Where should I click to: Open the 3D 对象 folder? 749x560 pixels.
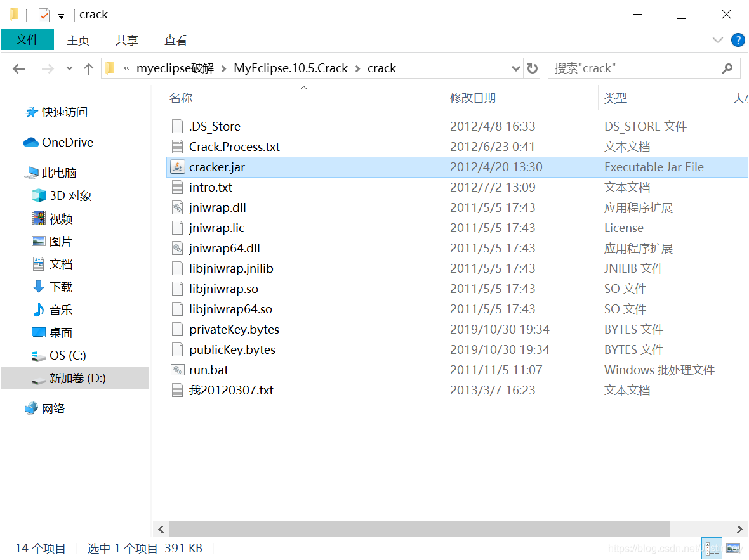62,195
